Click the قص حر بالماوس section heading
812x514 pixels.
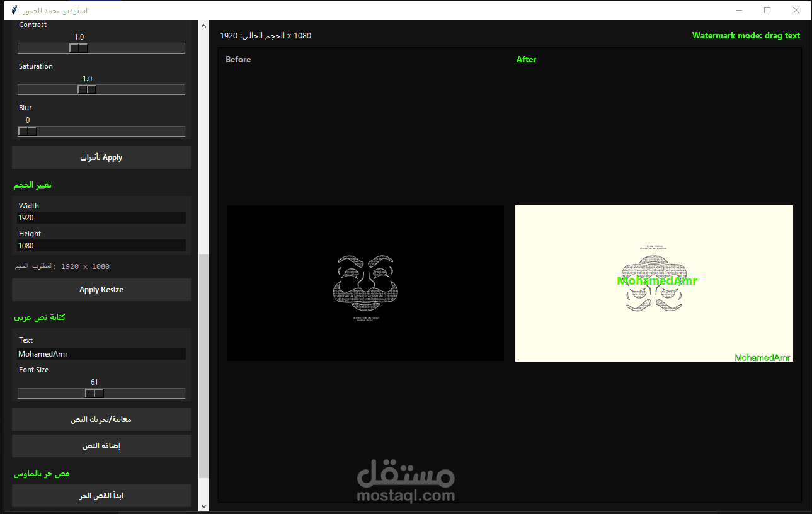pos(42,473)
